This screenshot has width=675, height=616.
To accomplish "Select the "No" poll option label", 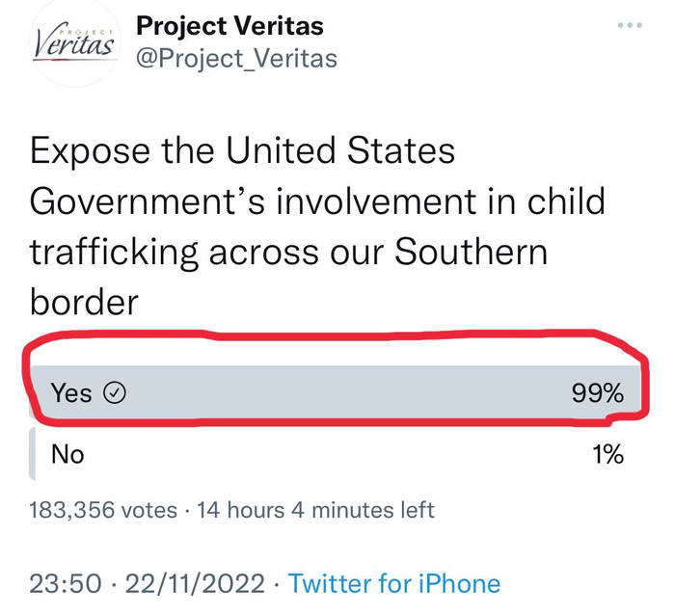I will [x=67, y=454].
